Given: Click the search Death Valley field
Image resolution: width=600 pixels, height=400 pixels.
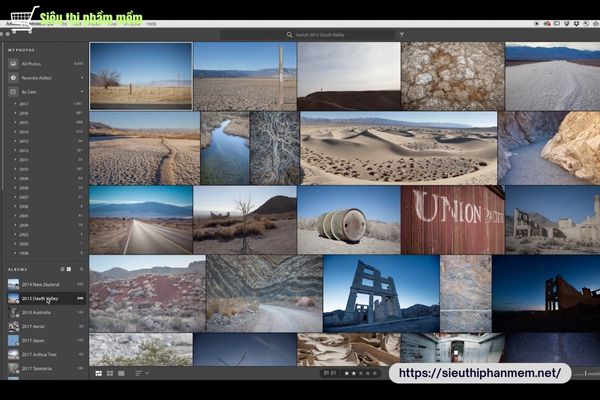Looking at the screenshot, I should point(307,35).
